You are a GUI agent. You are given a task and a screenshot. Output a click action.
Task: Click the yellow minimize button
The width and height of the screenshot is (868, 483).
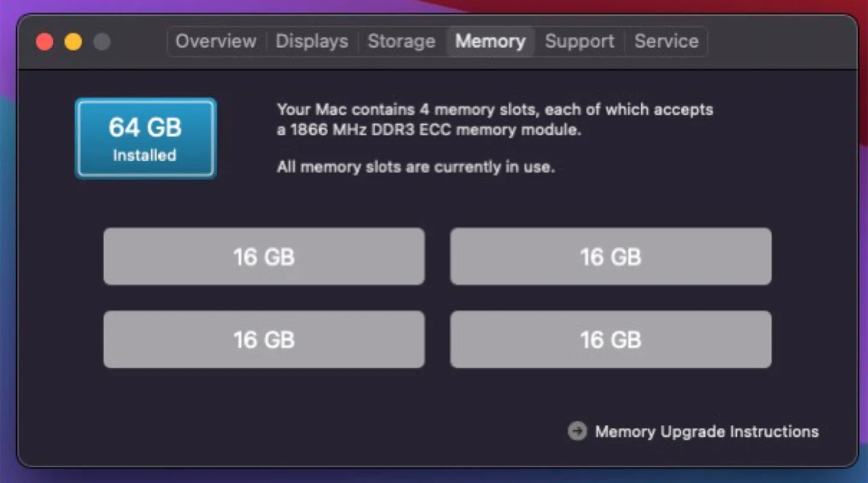click(x=73, y=41)
